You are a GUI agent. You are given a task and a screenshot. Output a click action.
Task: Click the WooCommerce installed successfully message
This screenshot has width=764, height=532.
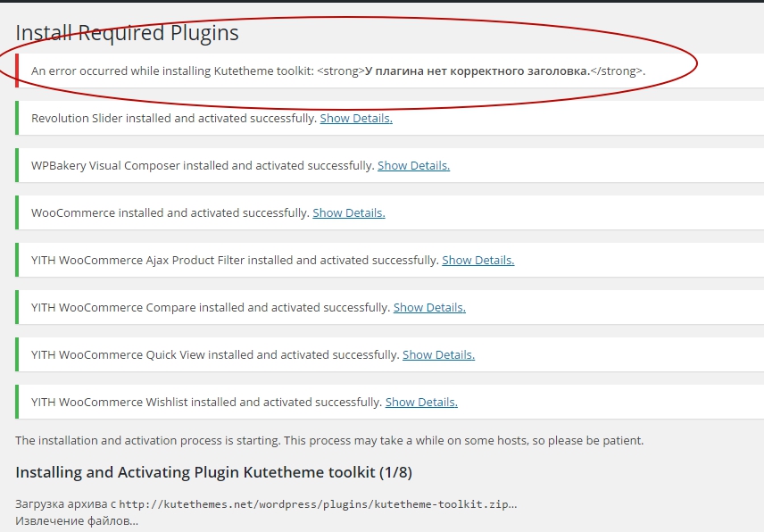[x=170, y=213]
